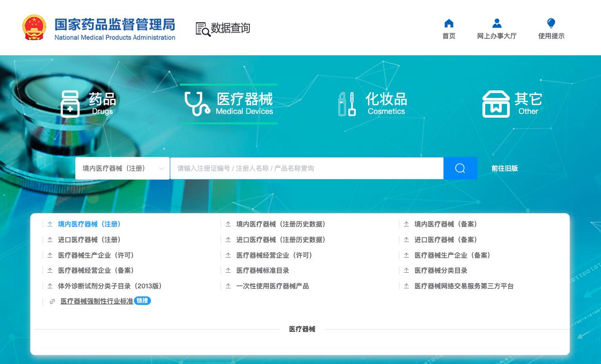The height and width of the screenshot is (364, 601).
Task: Switch to the 医疗器械 Medical Devices tab
Action: pos(229,103)
